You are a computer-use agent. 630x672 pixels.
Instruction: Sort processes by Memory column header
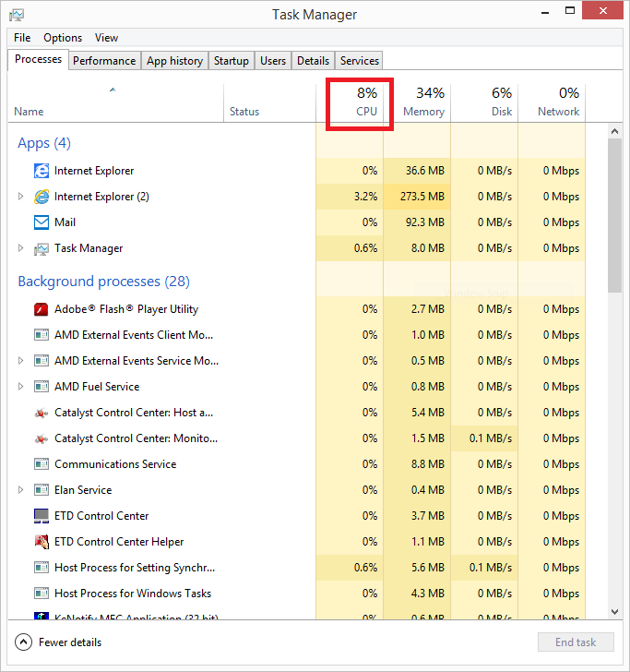pyautogui.click(x=417, y=102)
